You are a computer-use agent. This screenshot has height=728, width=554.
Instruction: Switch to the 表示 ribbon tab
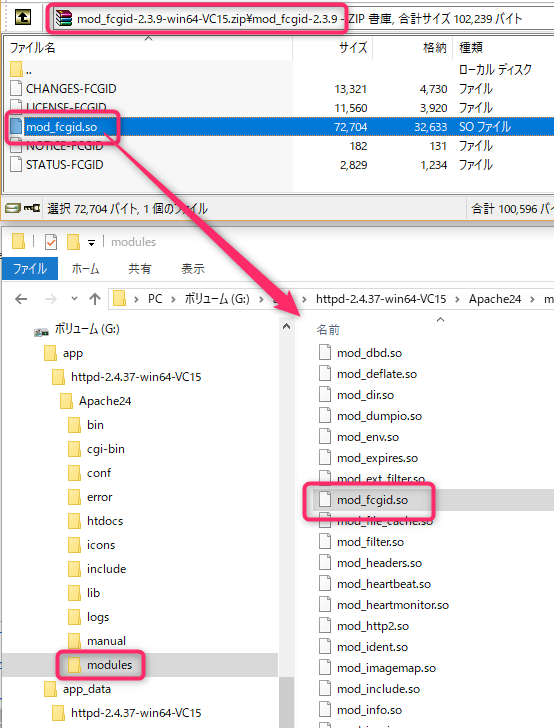(x=193, y=268)
